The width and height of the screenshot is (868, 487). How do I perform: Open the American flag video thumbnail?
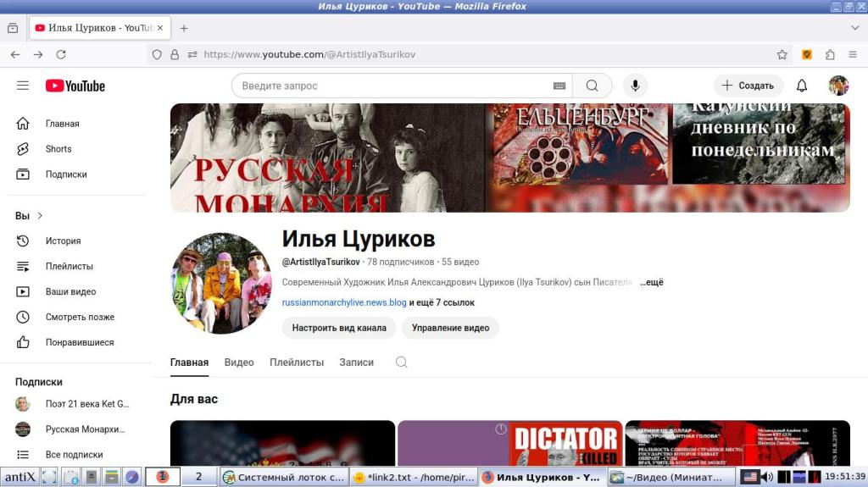click(283, 443)
